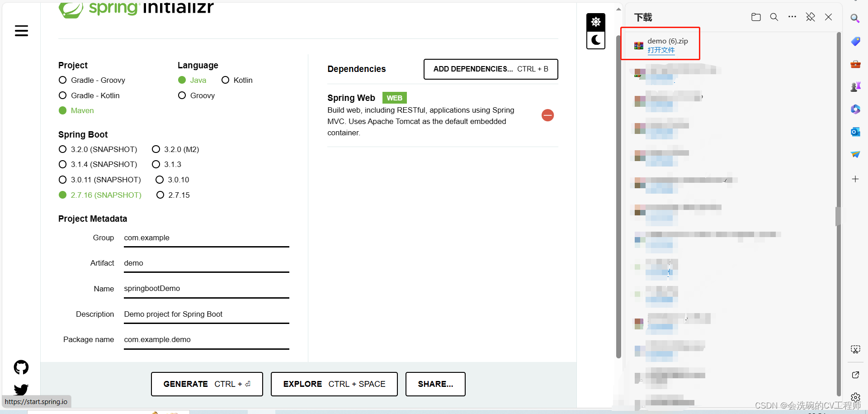Viewport: 868px width, 414px height.
Task: Select Spring Boot 3.1.3
Action: [166, 164]
